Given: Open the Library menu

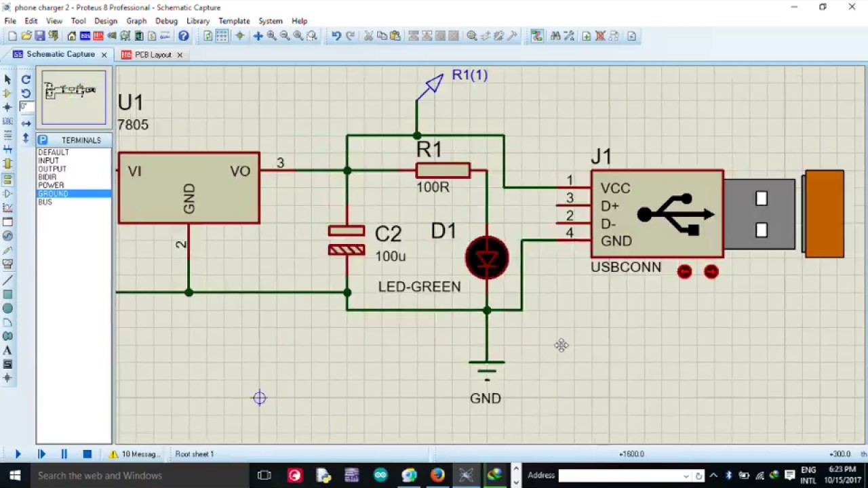Looking at the screenshot, I should [x=198, y=21].
